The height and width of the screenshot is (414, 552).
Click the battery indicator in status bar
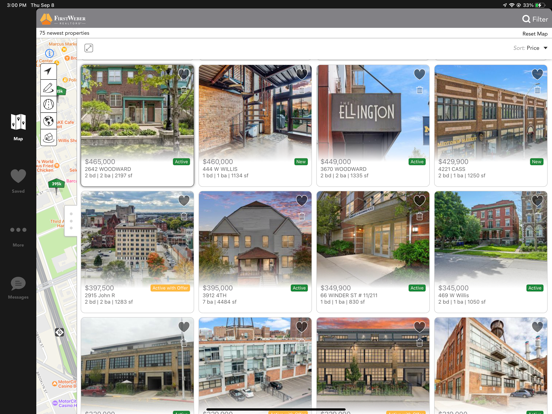(540, 5)
